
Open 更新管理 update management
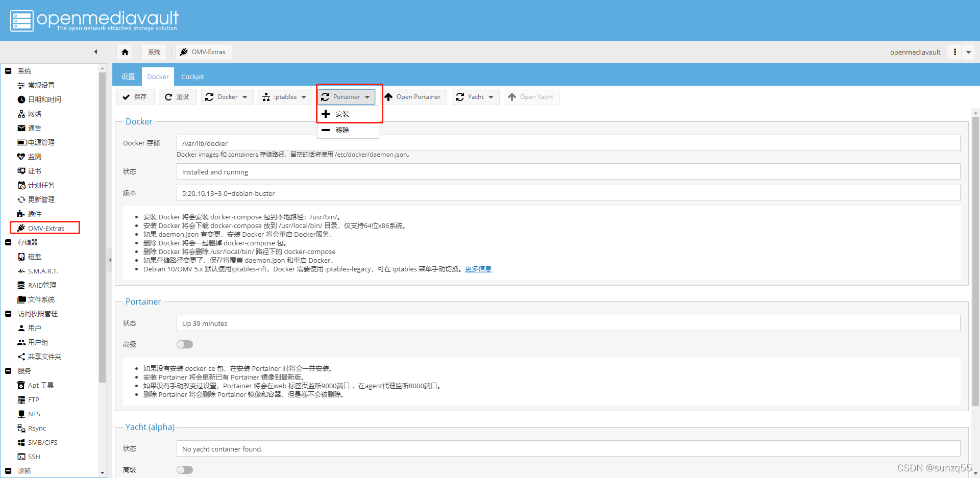click(41, 199)
